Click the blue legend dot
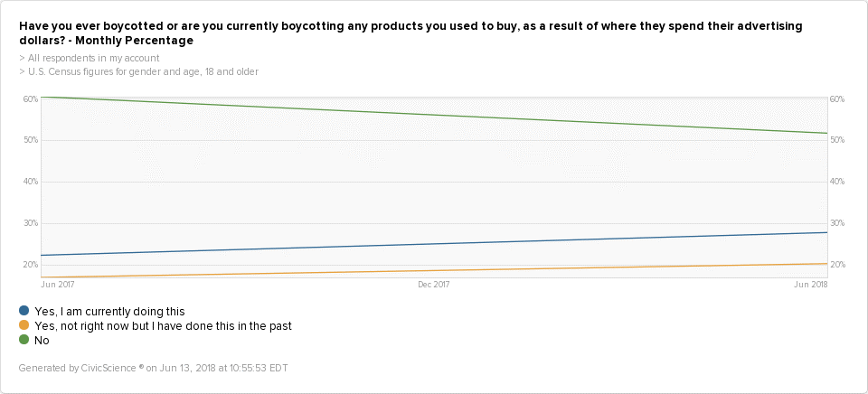 coord(24,311)
